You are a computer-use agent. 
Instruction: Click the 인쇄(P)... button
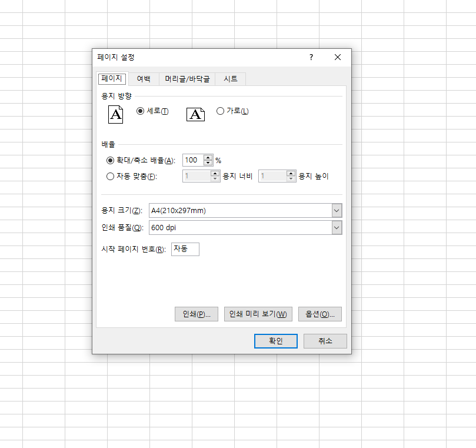tap(197, 314)
